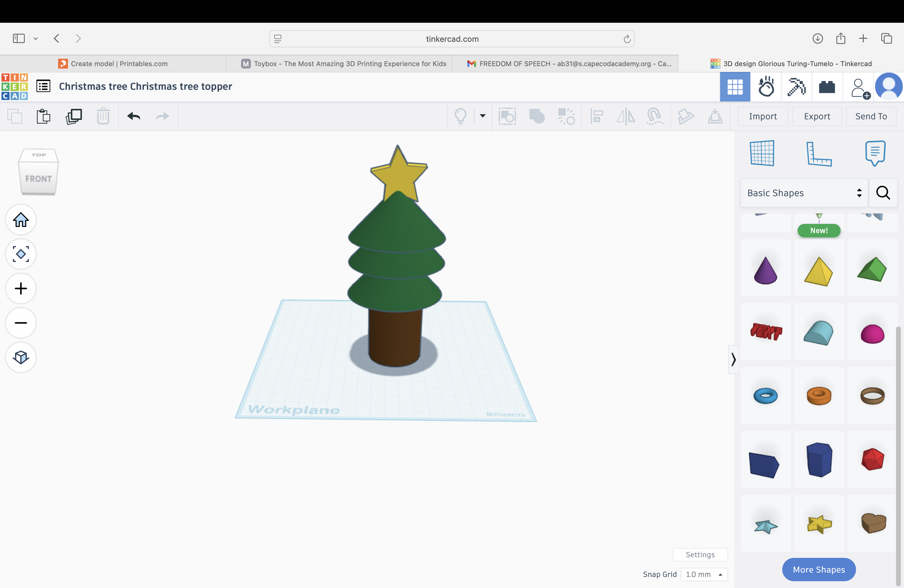Open the Blocks pickaxe icon
This screenshot has height=588, width=904.
(x=796, y=87)
